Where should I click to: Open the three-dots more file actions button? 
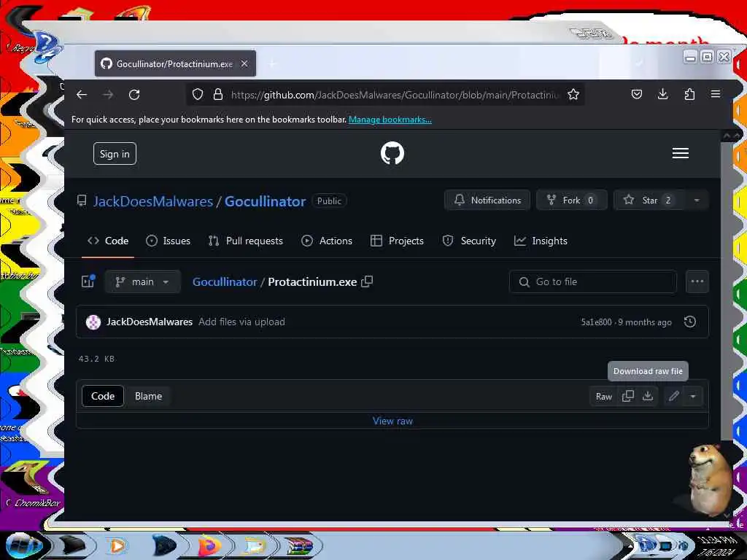[x=697, y=281]
